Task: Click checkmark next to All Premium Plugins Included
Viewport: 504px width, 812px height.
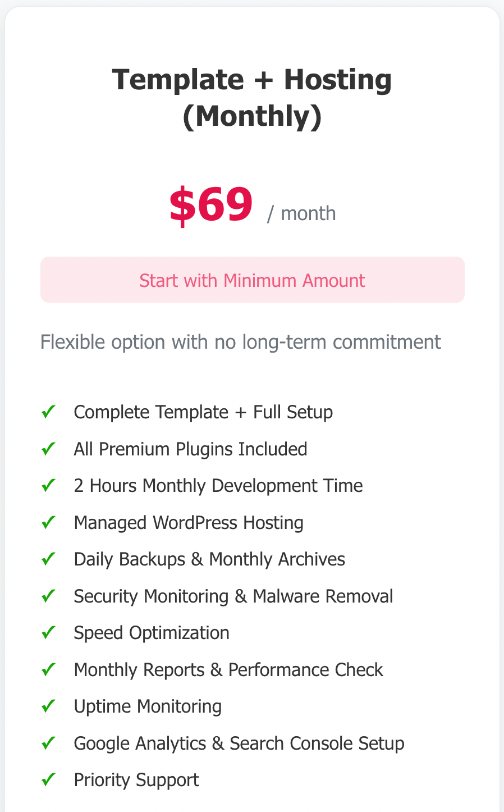Action: click(x=48, y=449)
